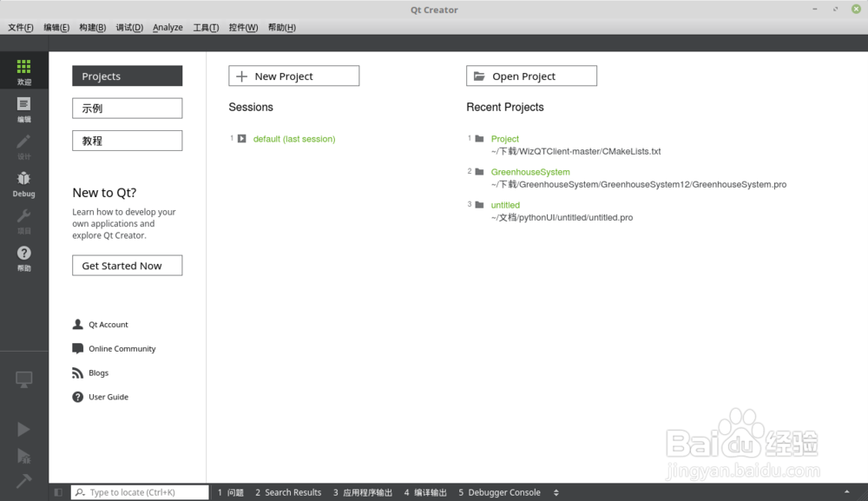Click the User Guide question icon
This screenshot has width=868, height=501.
tap(77, 397)
